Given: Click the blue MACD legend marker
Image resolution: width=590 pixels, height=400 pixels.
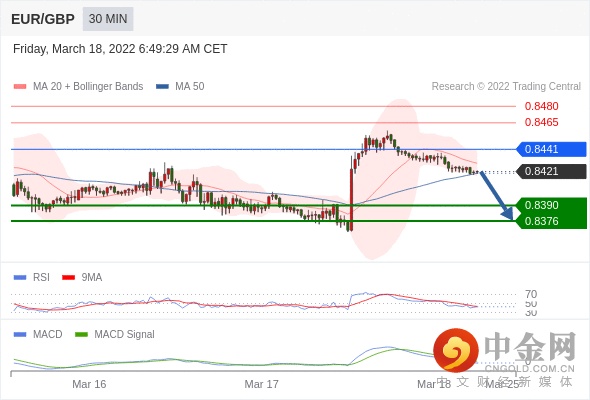Looking at the screenshot, I should (20, 335).
